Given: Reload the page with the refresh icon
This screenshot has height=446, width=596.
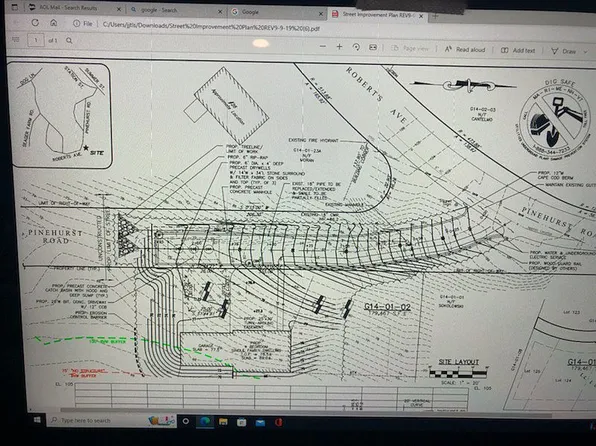Looking at the screenshot, I should coord(35,23).
